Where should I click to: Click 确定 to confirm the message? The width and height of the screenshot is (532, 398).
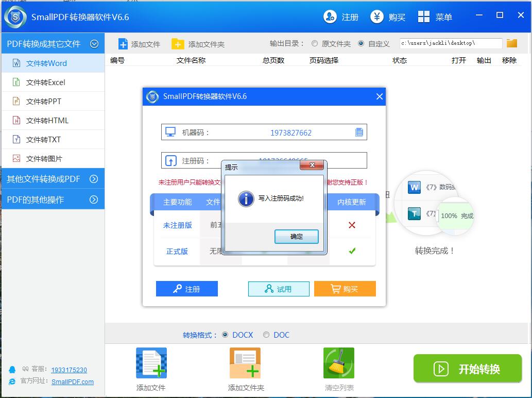(x=297, y=236)
